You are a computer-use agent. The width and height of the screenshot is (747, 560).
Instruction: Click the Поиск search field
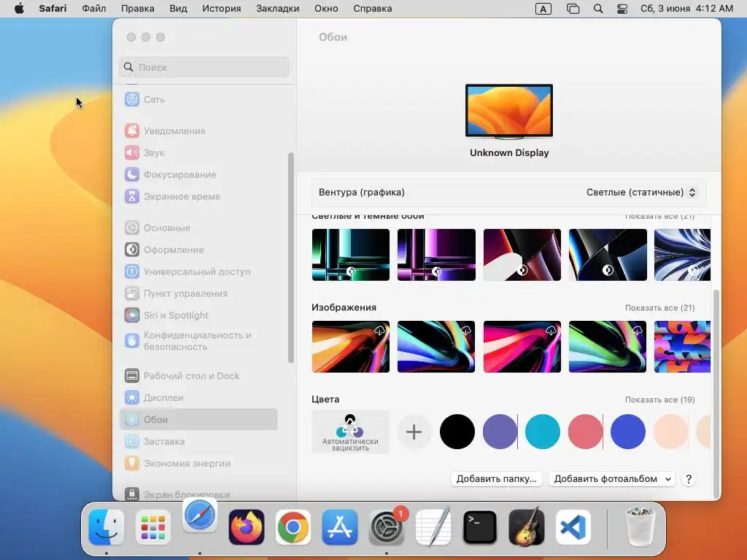pyautogui.click(x=204, y=67)
